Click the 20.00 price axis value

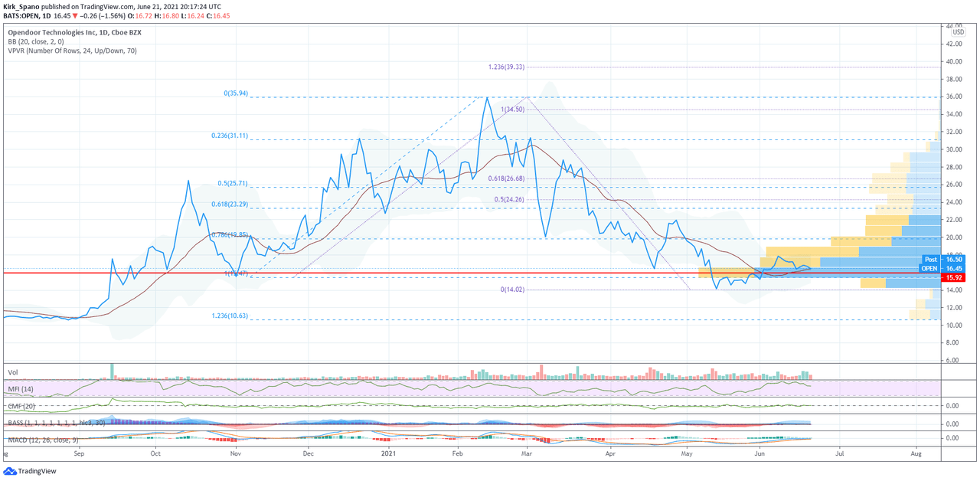(x=955, y=237)
